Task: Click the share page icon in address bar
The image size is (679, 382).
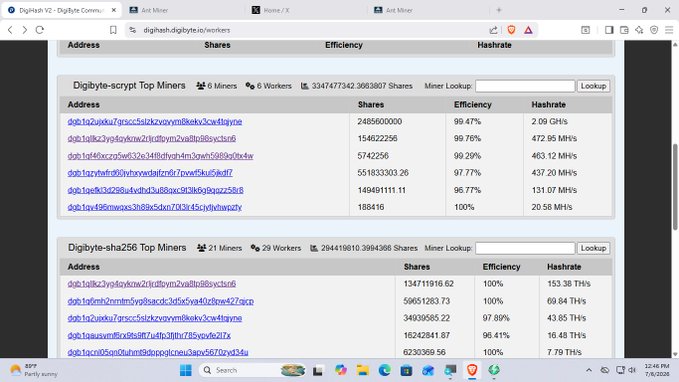Action: pos(493,30)
